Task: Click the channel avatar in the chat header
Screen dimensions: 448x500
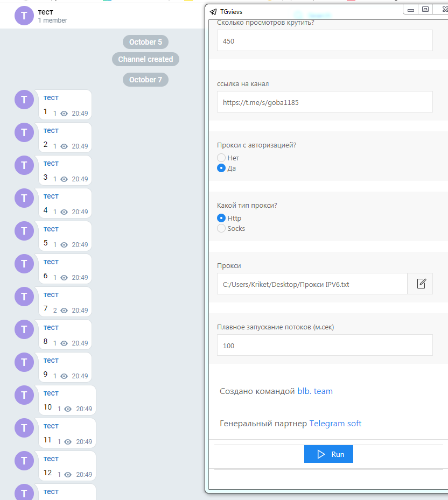Action: pyautogui.click(x=24, y=16)
